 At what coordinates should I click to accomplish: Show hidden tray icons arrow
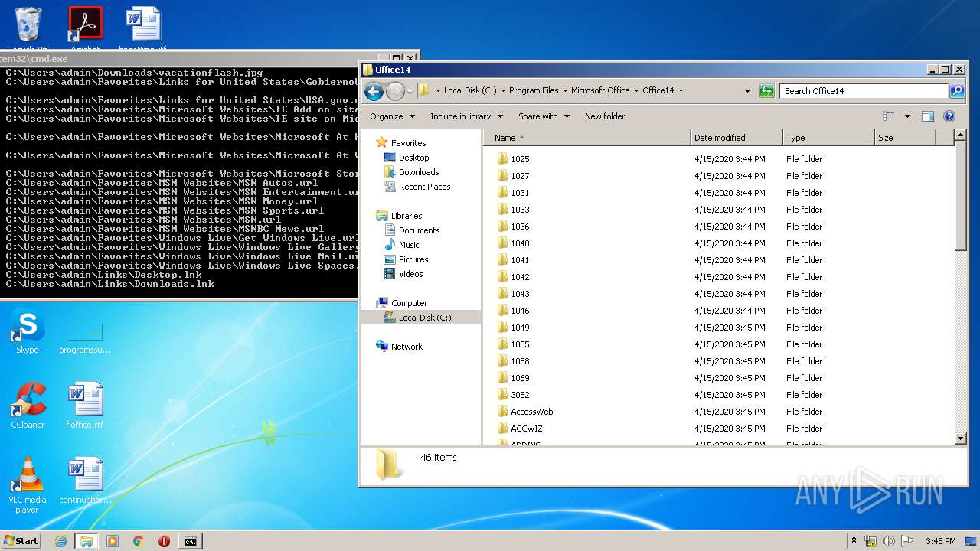pyautogui.click(x=854, y=541)
